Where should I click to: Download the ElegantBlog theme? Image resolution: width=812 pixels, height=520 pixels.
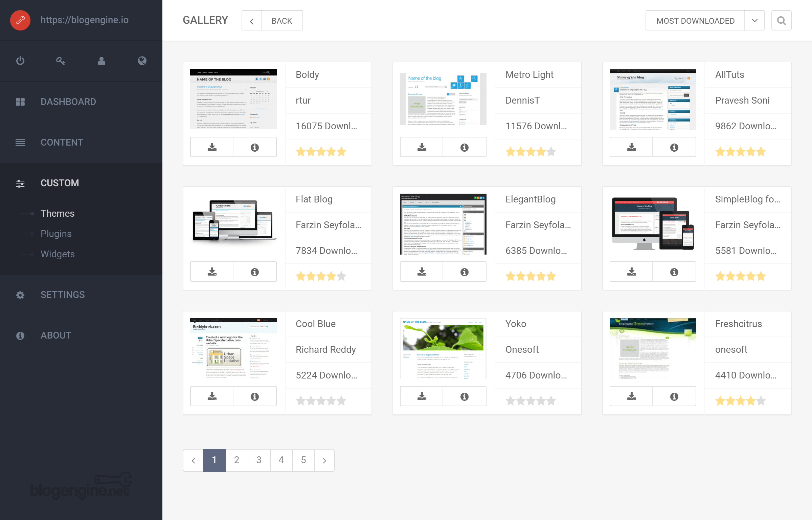(422, 272)
